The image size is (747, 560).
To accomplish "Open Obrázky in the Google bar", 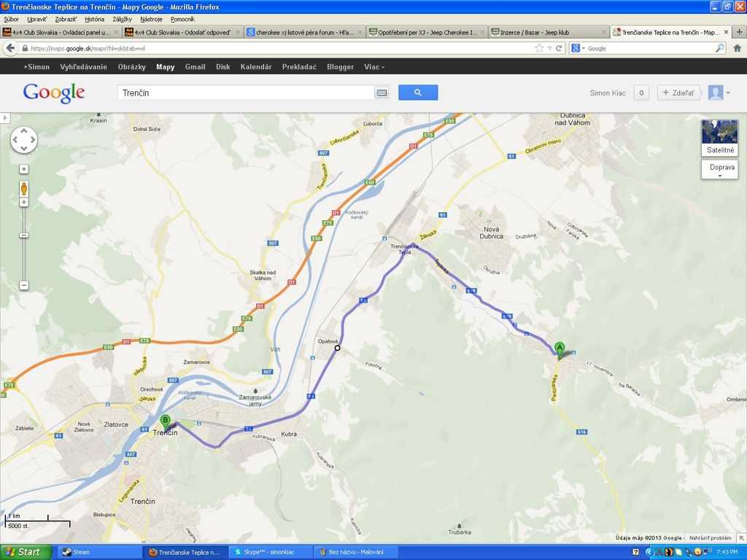I will (x=131, y=66).
